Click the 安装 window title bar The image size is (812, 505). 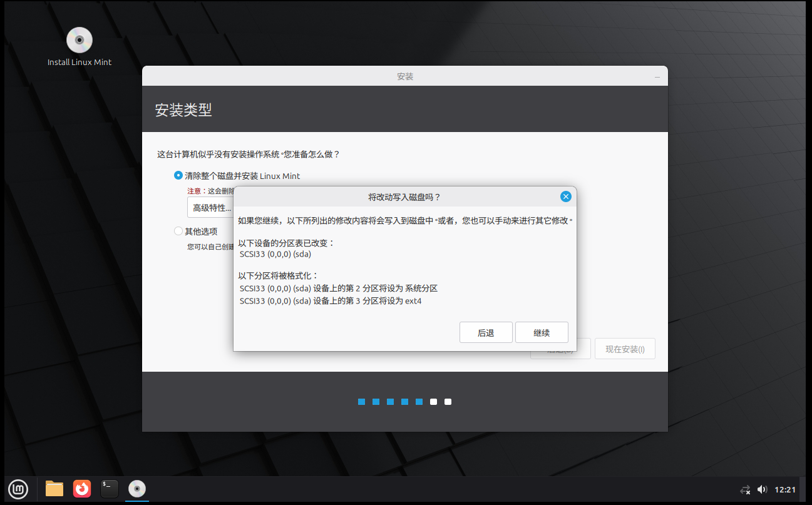point(405,76)
